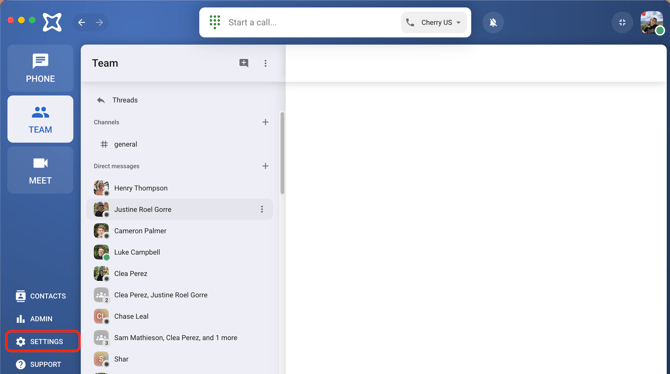Click Henry Thompson's avatar

coord(101,188)
